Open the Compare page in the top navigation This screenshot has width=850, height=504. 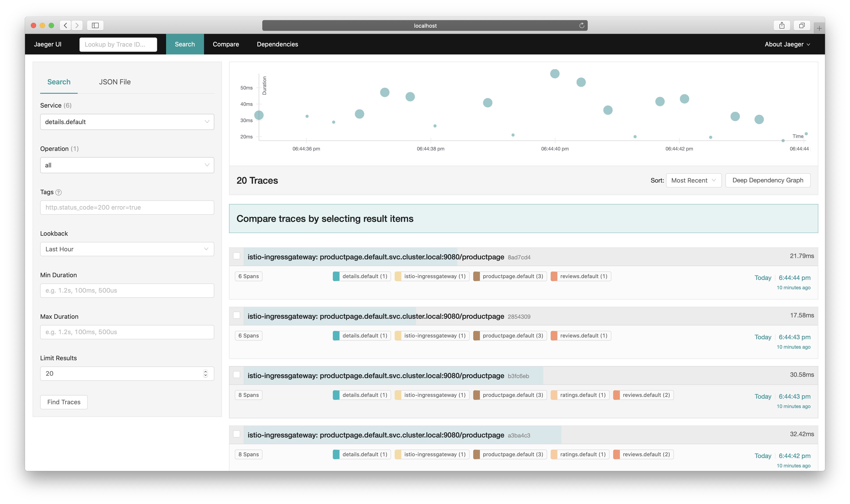point(226,44)
